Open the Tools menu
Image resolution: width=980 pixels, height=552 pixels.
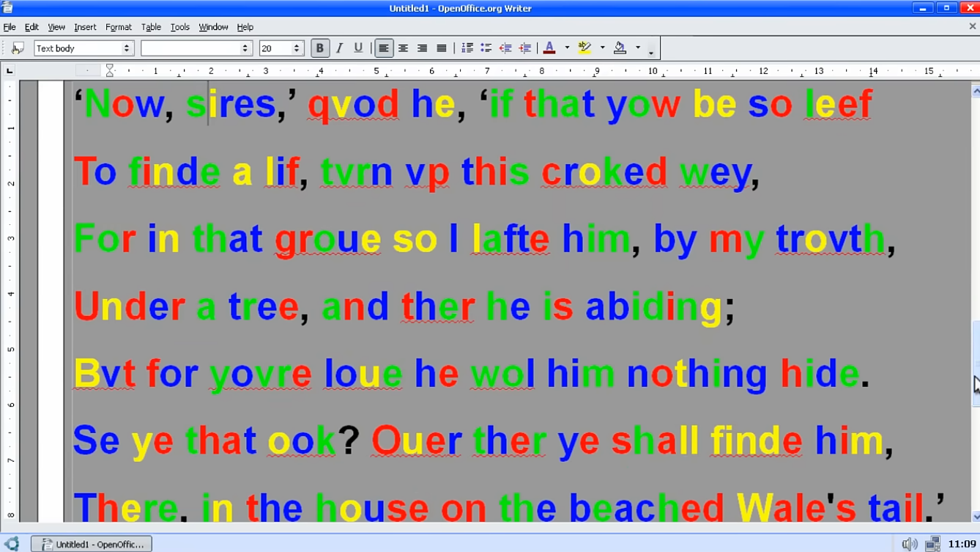point(179,27)
